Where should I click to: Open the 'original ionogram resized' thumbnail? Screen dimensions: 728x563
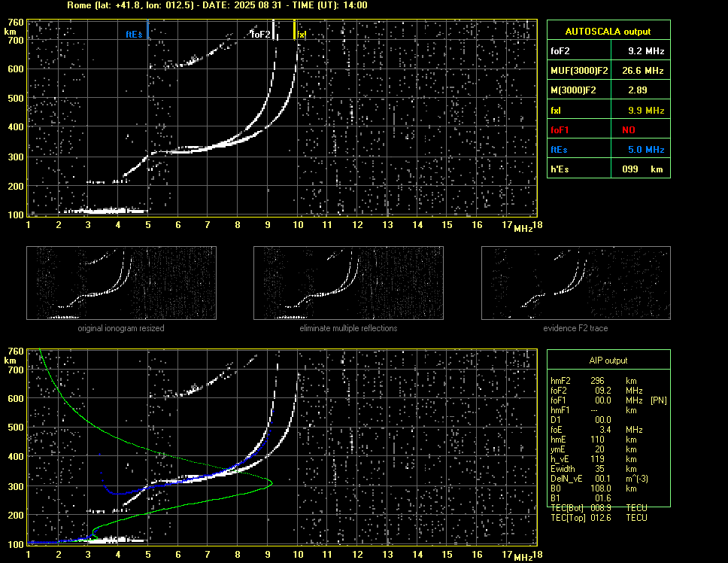[x=121, y=283]
